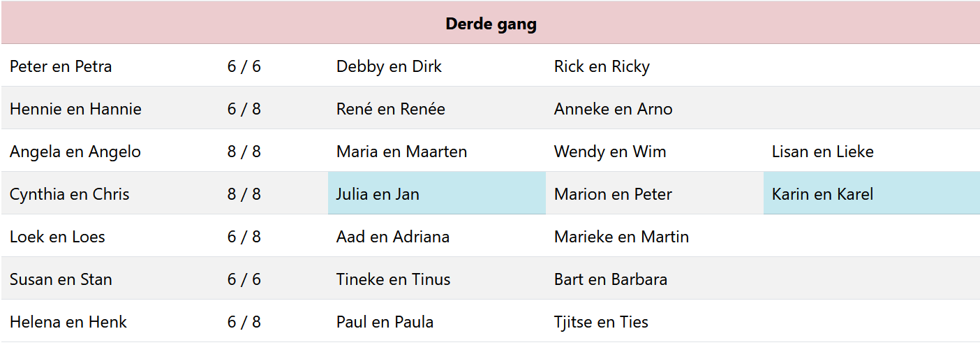This screenshot has width=980, height=345.
Task: Click the highlighted 'Julia en Jan' cell
Action: coord(378,194)
